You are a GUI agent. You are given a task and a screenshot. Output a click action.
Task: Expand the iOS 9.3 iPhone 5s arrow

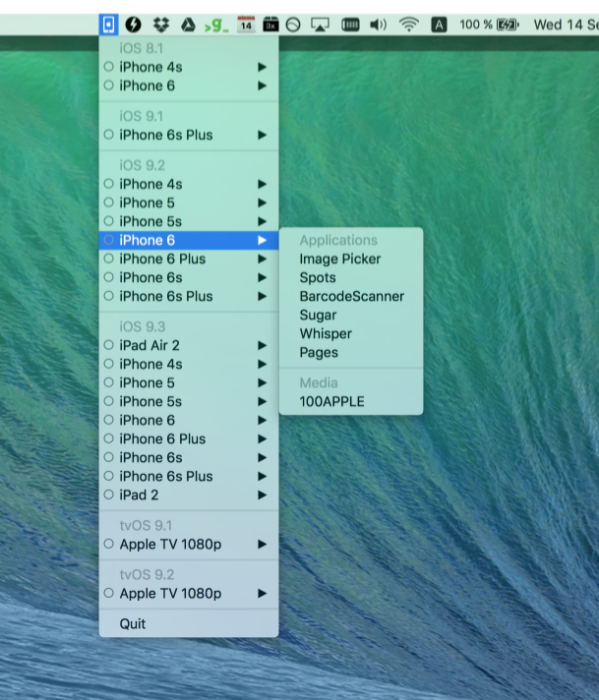263,401
